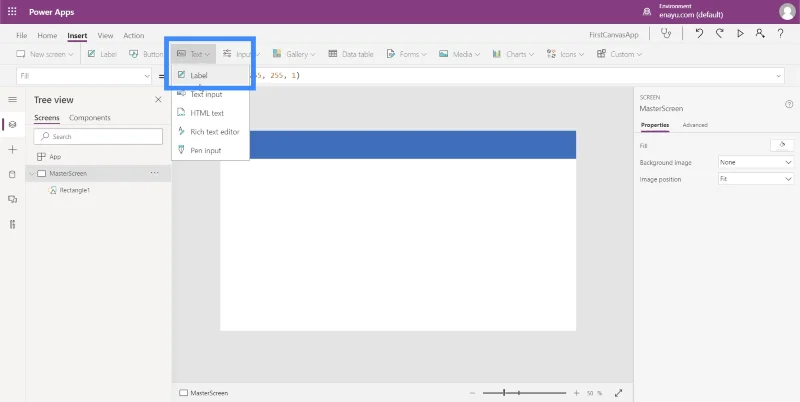Open the Background image dropdown

[756, 162]
